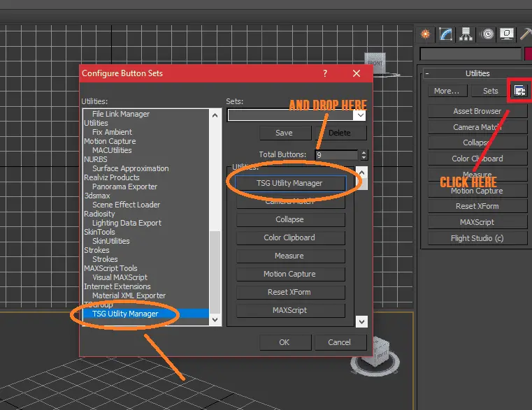Viewport: 532px width, 410px height.
Task: Click the NURBS category in list
Action: 96,159
